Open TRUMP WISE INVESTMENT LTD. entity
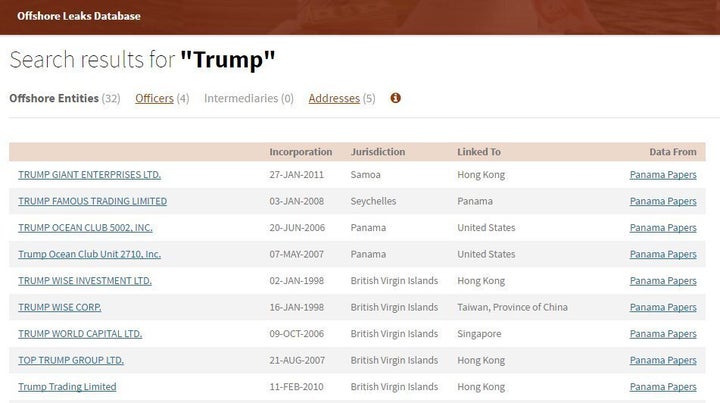This screenshot has width=720, height=403. [x=85, y=281]
